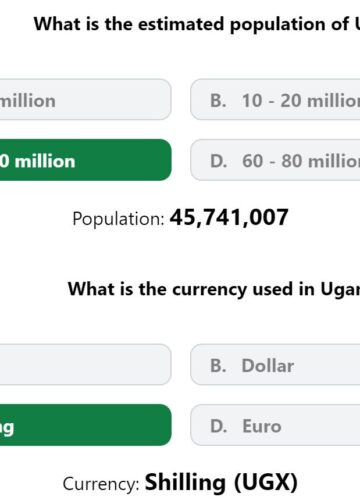Click the green currency answer ending in 'ng'
360x504 pixels.
point(86,425)
